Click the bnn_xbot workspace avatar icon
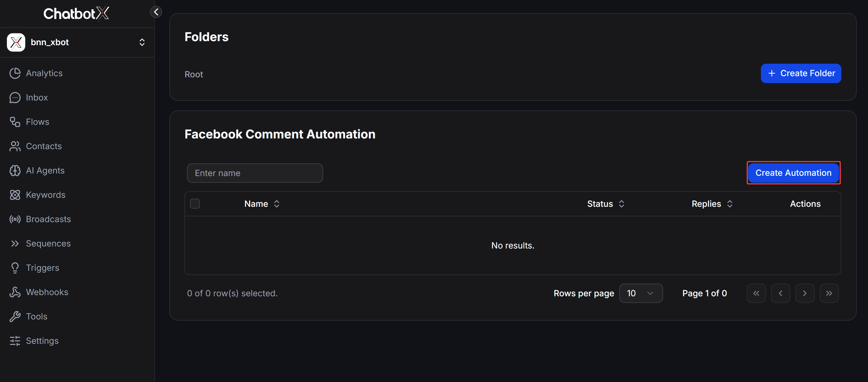The width and height of the screenshot is (868, 382). pyautogui.click(x=16, y=42)
